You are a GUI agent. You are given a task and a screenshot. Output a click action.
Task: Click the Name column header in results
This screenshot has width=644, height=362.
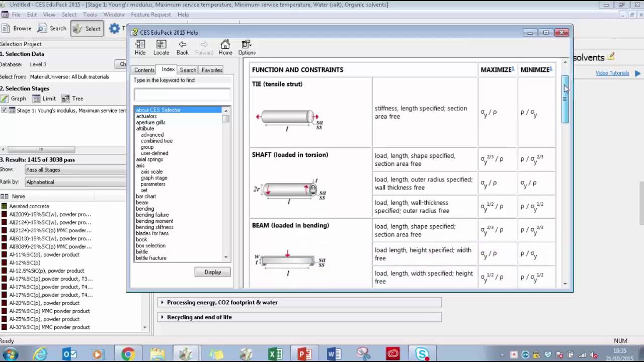(19, 197)
